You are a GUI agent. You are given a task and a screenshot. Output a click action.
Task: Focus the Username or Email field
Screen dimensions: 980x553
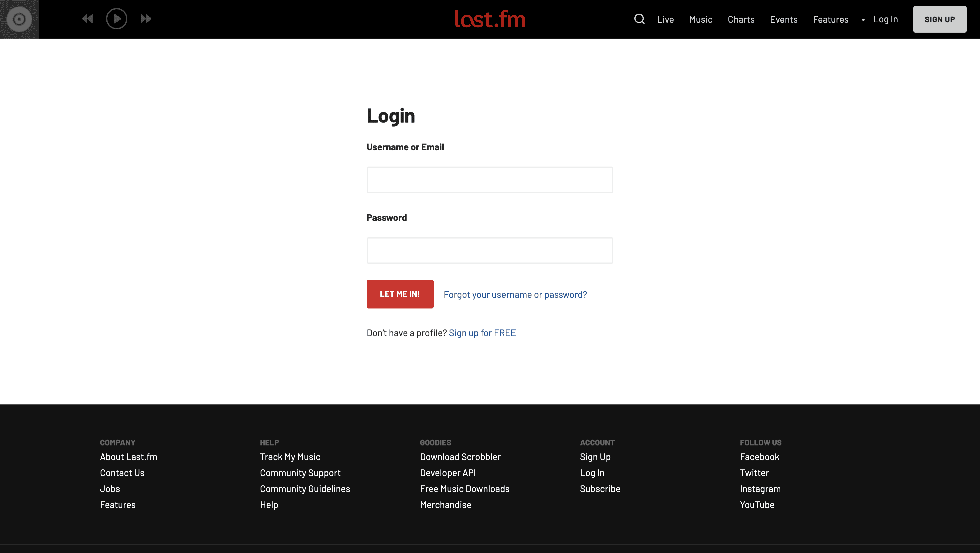(489, 180)
